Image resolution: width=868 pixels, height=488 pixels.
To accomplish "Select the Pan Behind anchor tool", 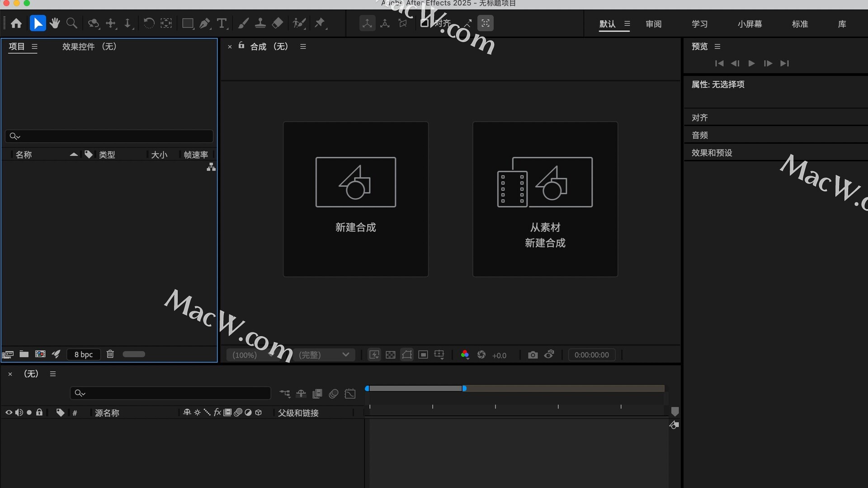I will tap(166, 23).
